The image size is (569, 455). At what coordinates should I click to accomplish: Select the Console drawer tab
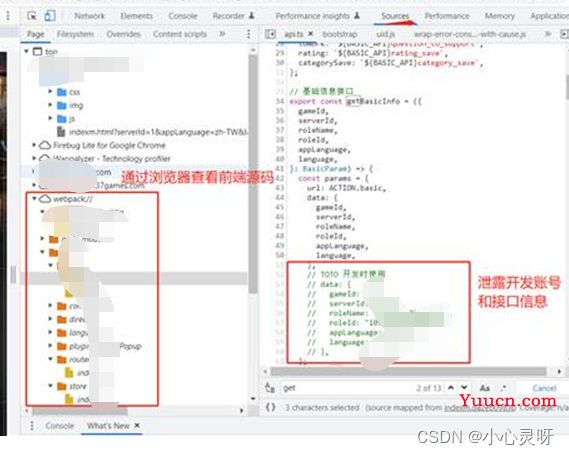[60, 425]
